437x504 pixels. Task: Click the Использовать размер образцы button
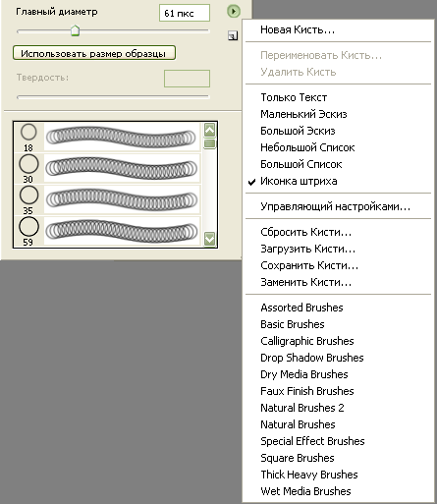click(x=94, y=53)
